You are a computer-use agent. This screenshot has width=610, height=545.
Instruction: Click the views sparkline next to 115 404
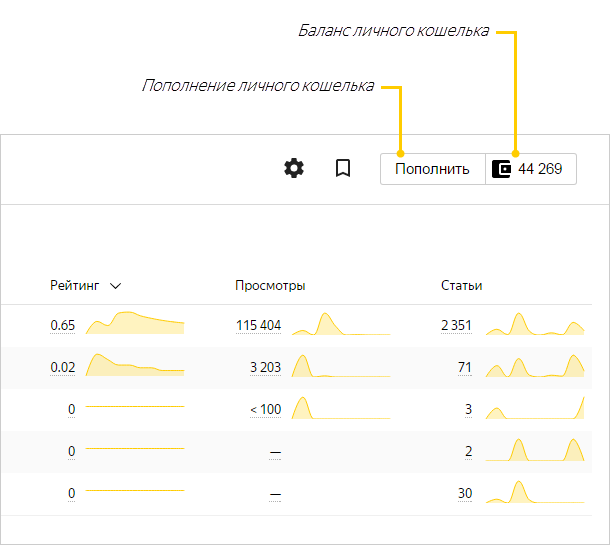pyautogui.click(x=341, y=324)
